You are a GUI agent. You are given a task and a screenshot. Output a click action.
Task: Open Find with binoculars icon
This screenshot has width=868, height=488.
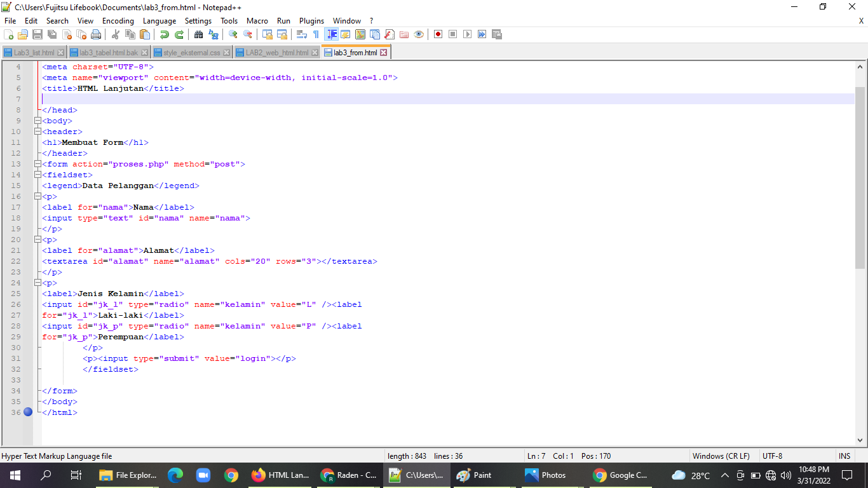coord(199,34)
